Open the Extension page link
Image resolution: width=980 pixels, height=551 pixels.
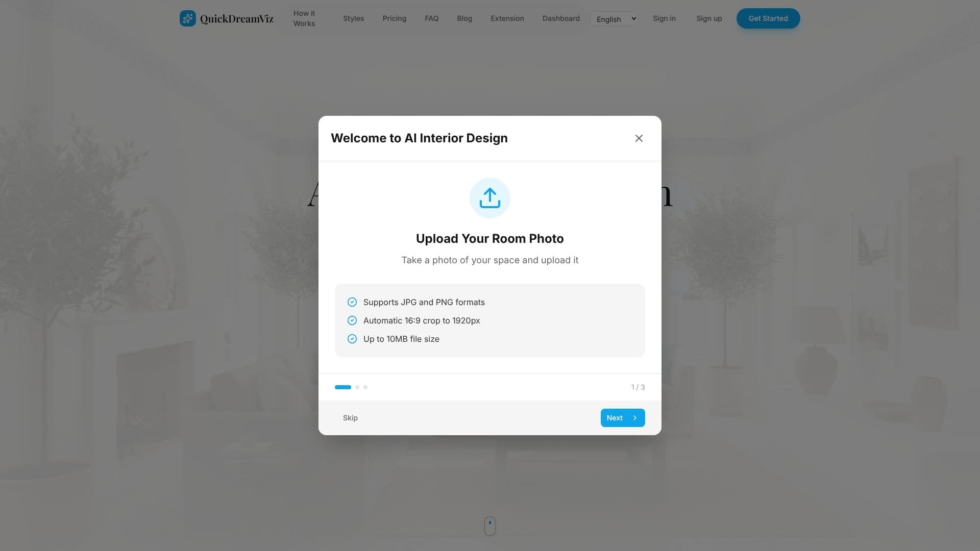pos(507,18)
